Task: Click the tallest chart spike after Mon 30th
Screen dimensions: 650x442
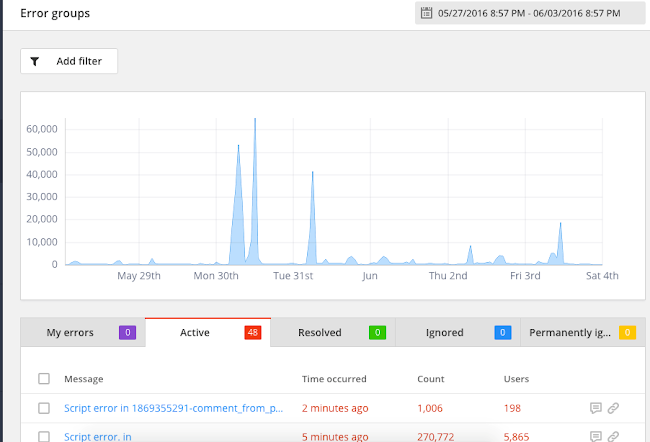Action: 255,191
